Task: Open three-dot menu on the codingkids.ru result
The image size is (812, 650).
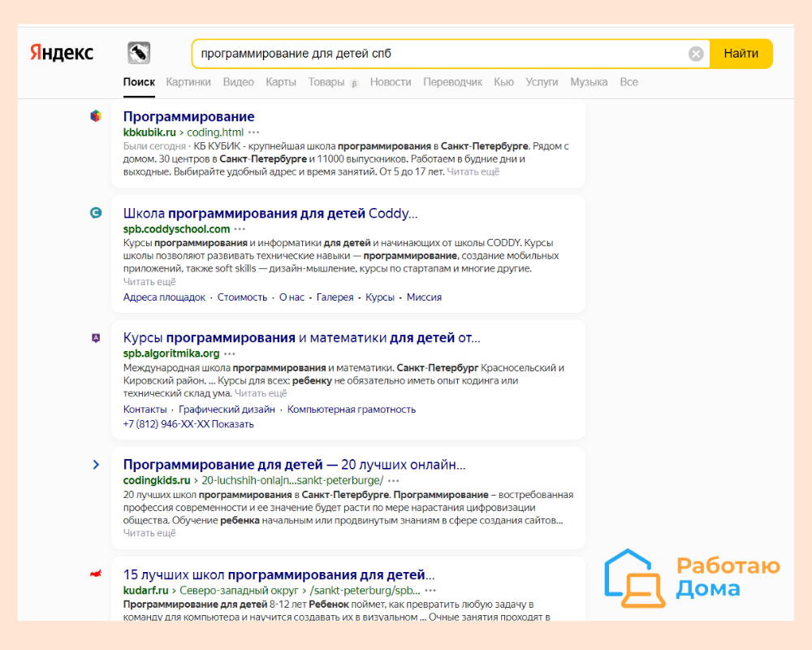Action: click(x=394, y=480)
